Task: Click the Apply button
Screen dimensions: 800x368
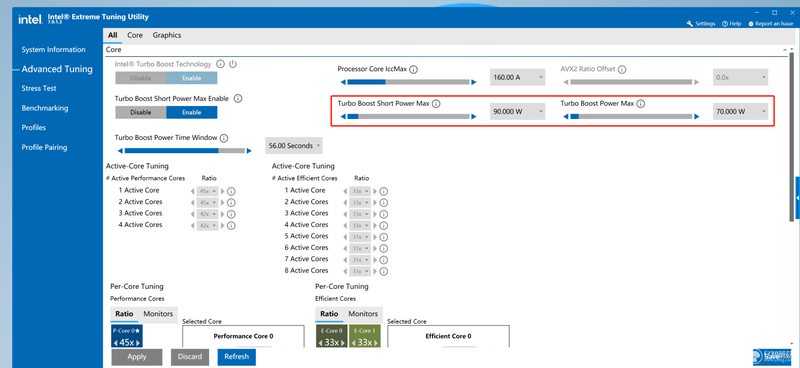Action: tap(137, 357)
